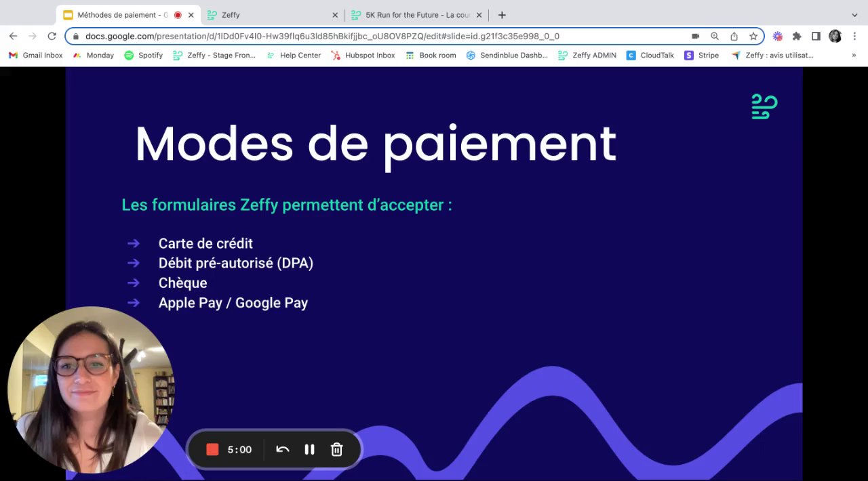Open the side panel icon
The height and width of the screenshot is (481, 868).
(x=816, y=36)
